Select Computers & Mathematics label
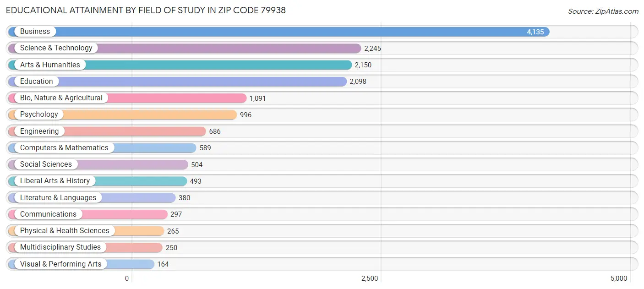This screenshot has width=644, height=289. [64, 148]
